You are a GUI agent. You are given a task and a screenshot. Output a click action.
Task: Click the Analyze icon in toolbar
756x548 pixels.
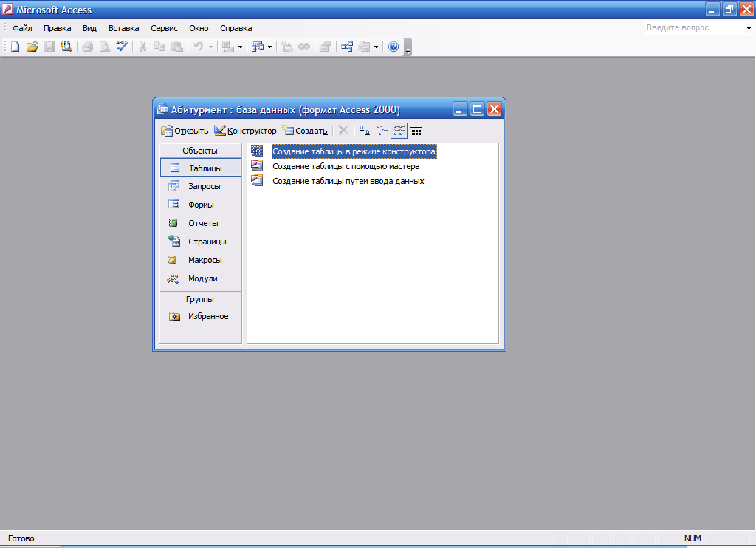(258, 47)
